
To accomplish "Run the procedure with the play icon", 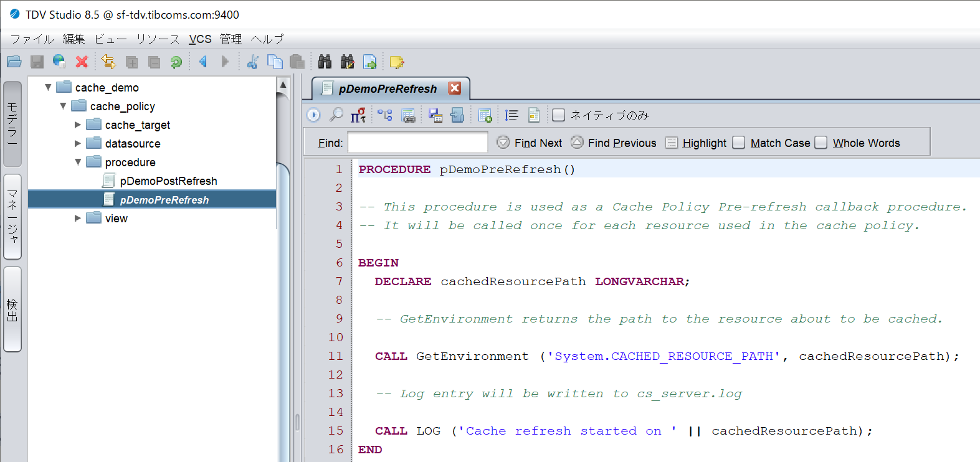I will click(313, 115).
